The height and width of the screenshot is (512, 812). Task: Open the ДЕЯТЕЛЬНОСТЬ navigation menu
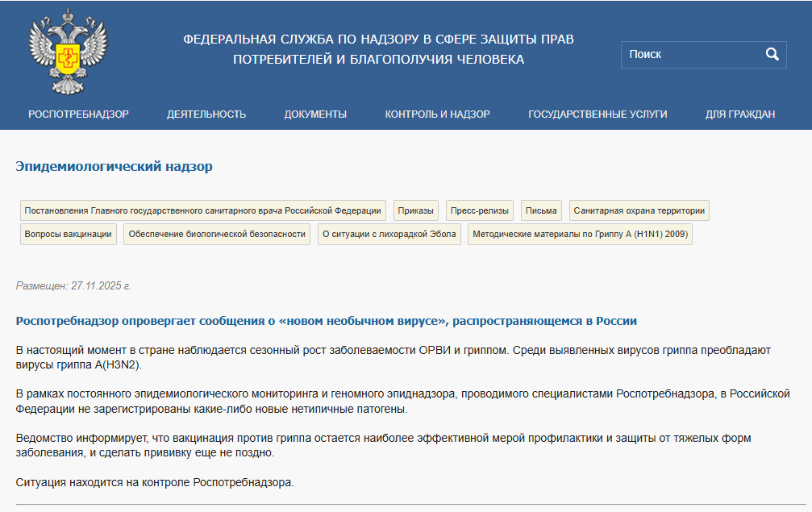point(206,114)
